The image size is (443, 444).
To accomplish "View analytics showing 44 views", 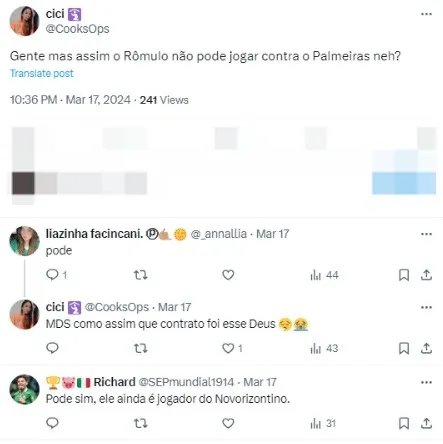I will tap(324, 275).
